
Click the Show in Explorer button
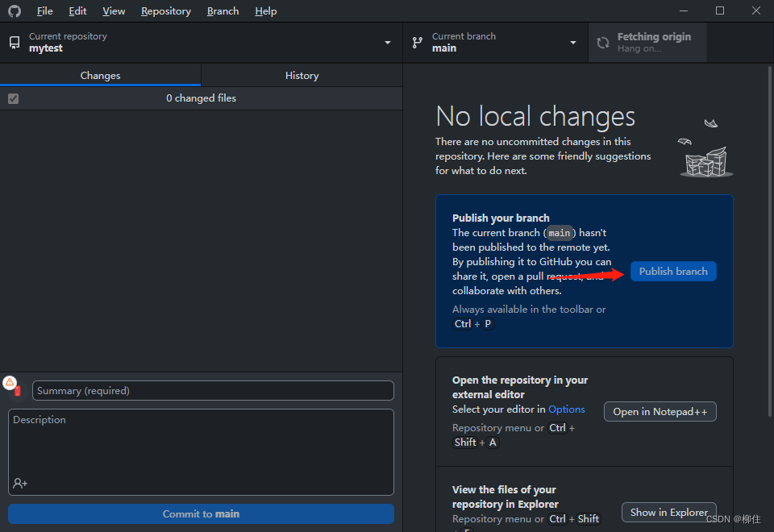pos(669,513)
